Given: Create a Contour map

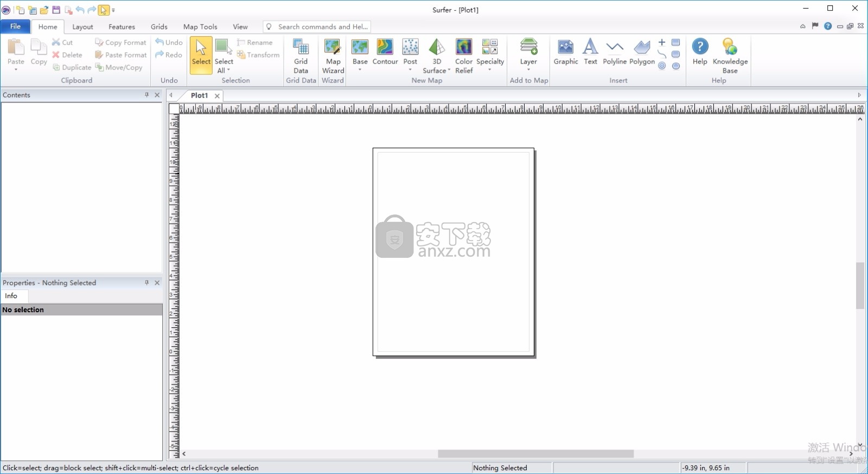Looking at the screenshot, I should [385, 52].
